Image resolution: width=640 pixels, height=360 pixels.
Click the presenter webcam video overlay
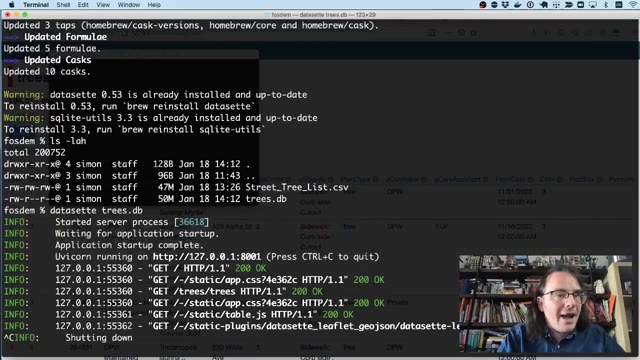coord(545,304)
